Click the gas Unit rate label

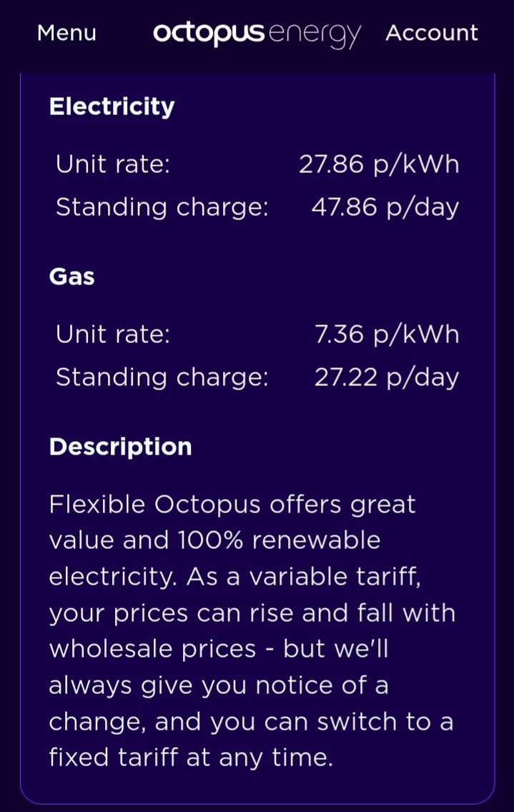pos(113,334)
